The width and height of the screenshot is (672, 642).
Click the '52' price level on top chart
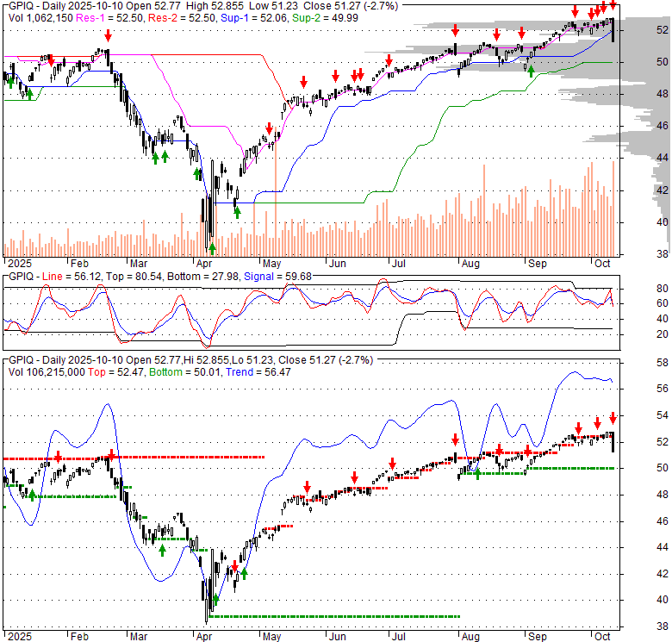[x=663, y=29]
